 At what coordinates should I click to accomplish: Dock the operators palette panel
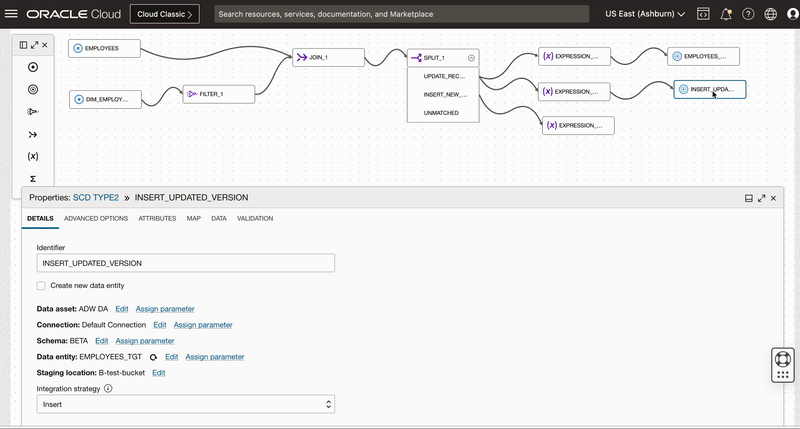(x=23, y=45)
